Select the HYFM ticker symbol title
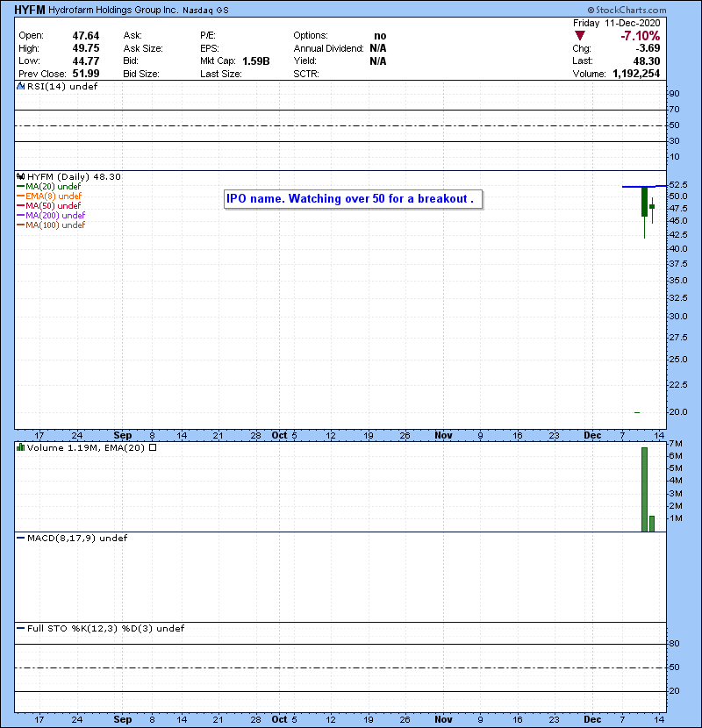 coord(30,10)
